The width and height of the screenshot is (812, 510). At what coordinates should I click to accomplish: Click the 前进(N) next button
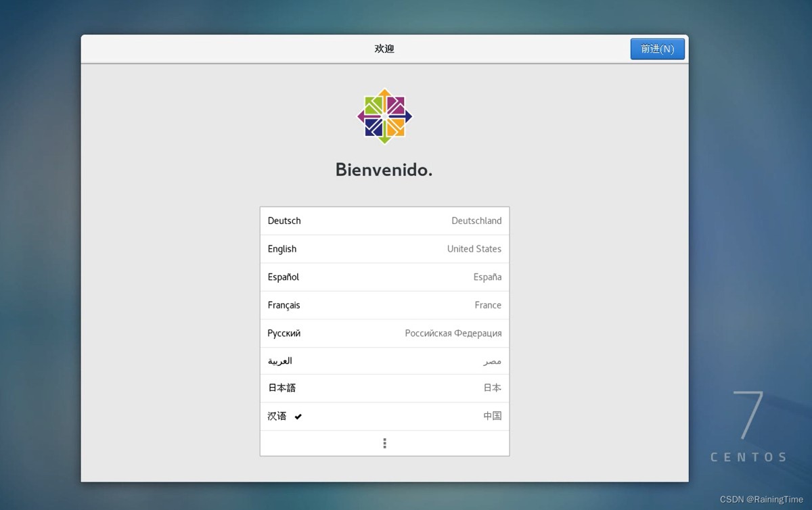(657, 49)
